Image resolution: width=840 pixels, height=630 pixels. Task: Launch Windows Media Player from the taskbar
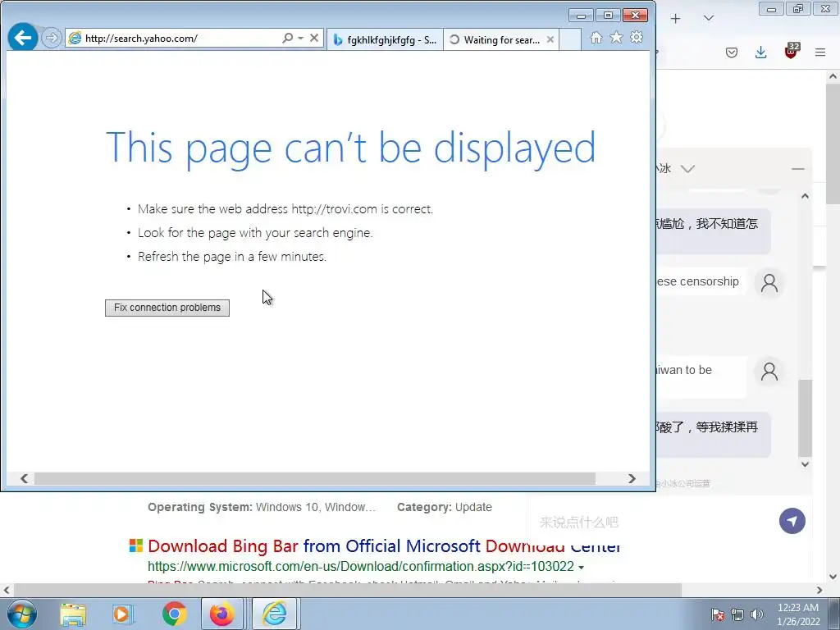124,614
